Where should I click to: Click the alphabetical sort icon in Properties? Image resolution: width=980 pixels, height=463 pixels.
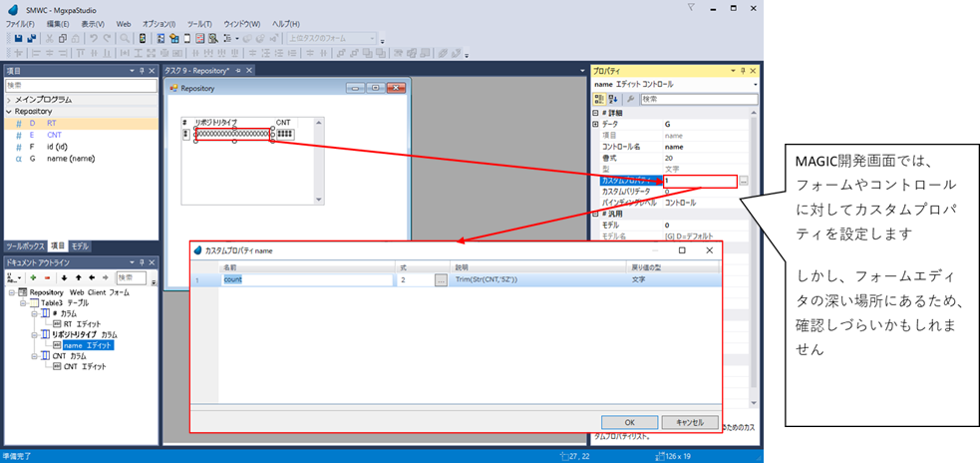point(612,99)
